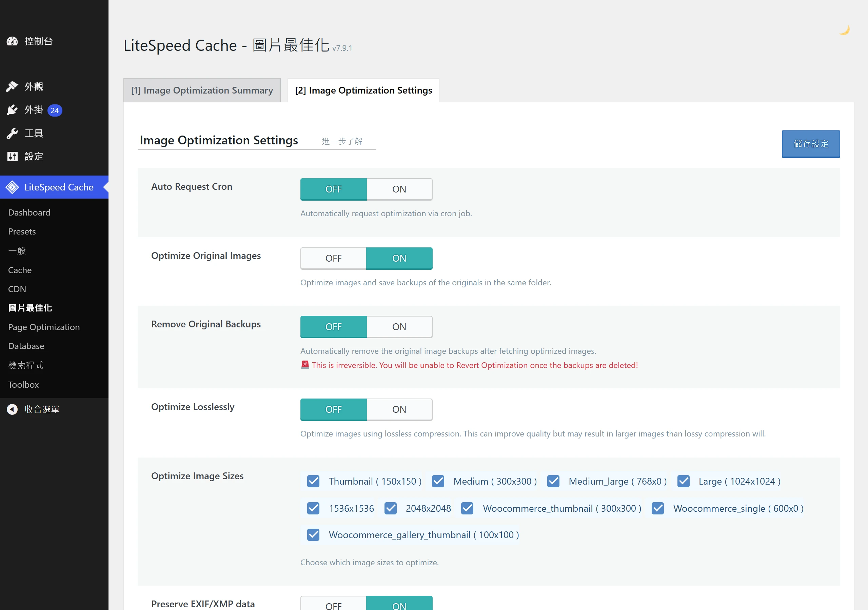Turn Optimize Original Images OFF
868x610 pixels.
coord(333,259)
